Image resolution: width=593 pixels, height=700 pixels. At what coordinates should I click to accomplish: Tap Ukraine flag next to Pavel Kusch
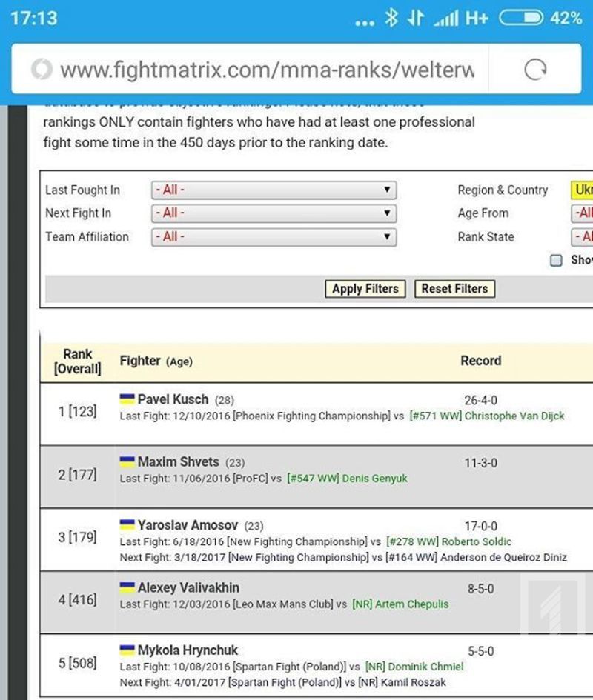127,399
